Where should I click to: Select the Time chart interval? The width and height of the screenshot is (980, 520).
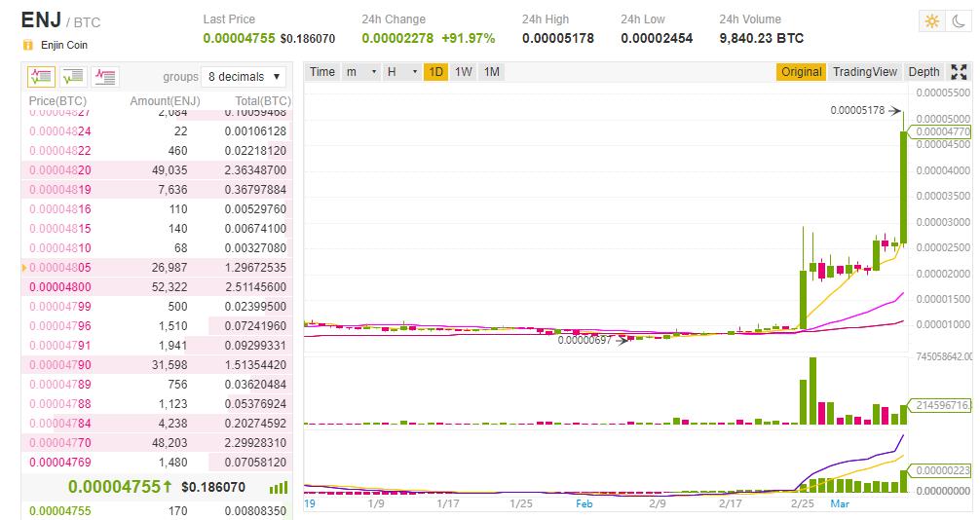pyautogui.click(x=322, y=72)
